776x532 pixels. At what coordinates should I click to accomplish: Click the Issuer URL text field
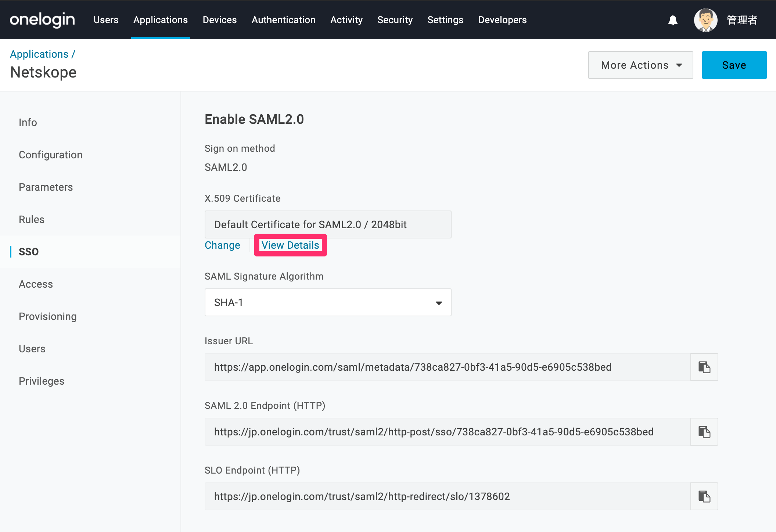(448, 367)
